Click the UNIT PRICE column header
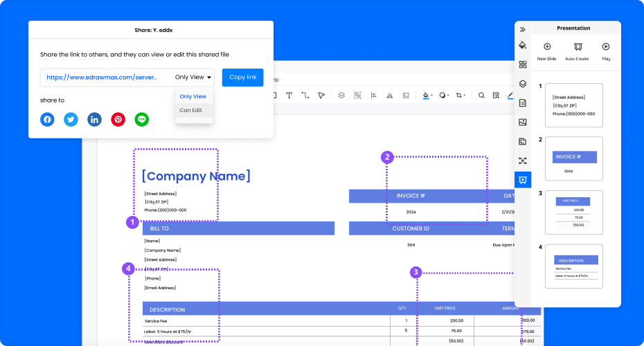The image size is (644, 346). click(x=445, y=308)
